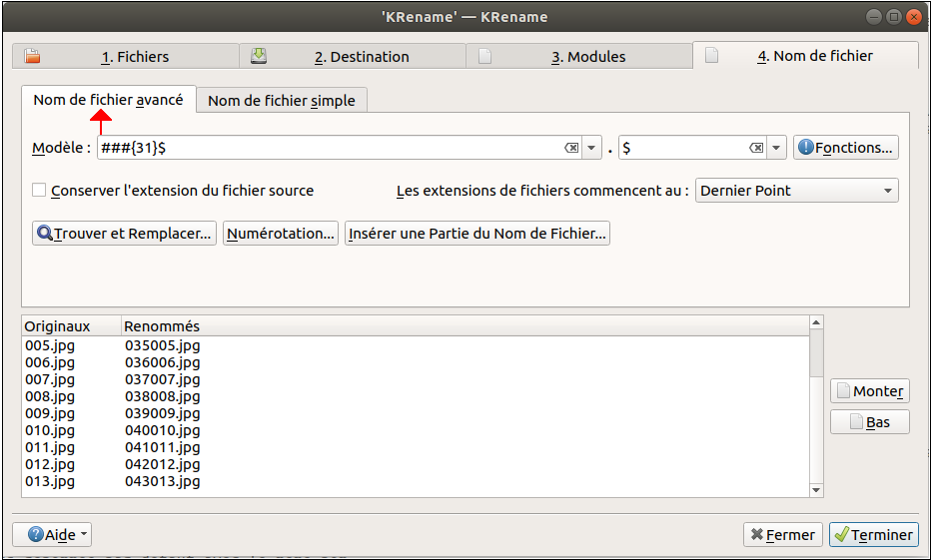
Task: Click the Nom de fichier tab document icon
Action: (x=711, y=55)
